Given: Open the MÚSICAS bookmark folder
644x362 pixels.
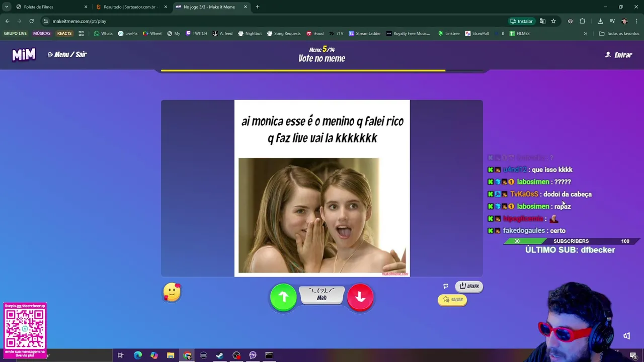Looking at the screenshot, I should tap(42, 34).
